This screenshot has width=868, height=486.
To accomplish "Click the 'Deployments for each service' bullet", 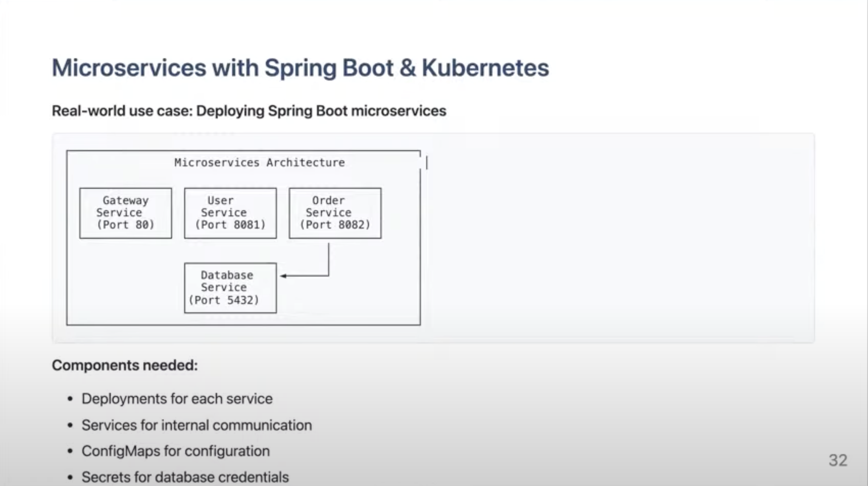I will pos(177,399).
